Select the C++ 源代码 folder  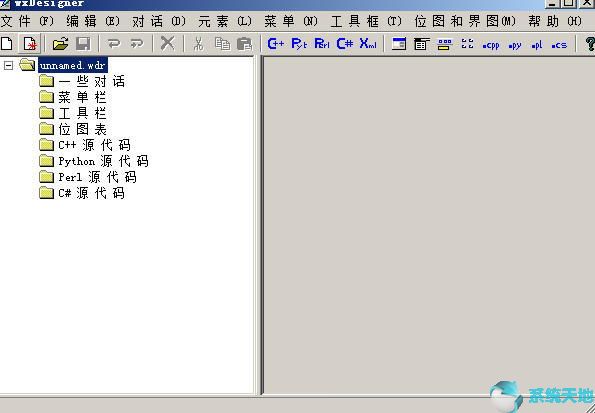pyautogui.click(x=94, y=145)
